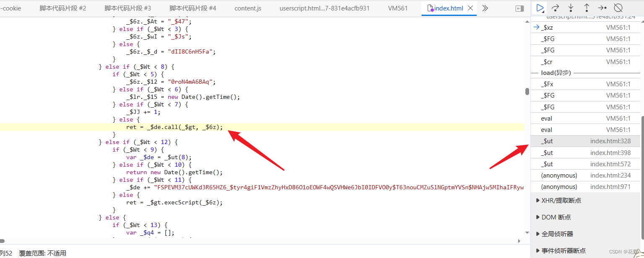This screenshot has width=644, height=258.
Task: Open the VM561 tab
Action: click(x=398, y=8)
